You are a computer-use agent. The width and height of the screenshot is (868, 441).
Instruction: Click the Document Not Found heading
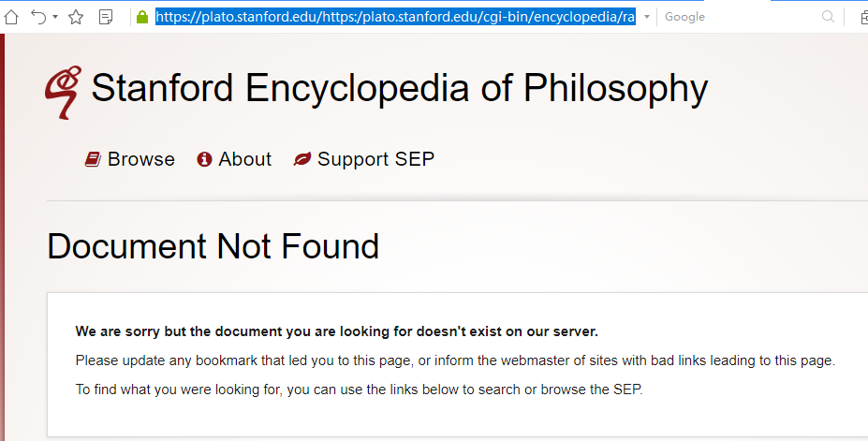(213, 247)
